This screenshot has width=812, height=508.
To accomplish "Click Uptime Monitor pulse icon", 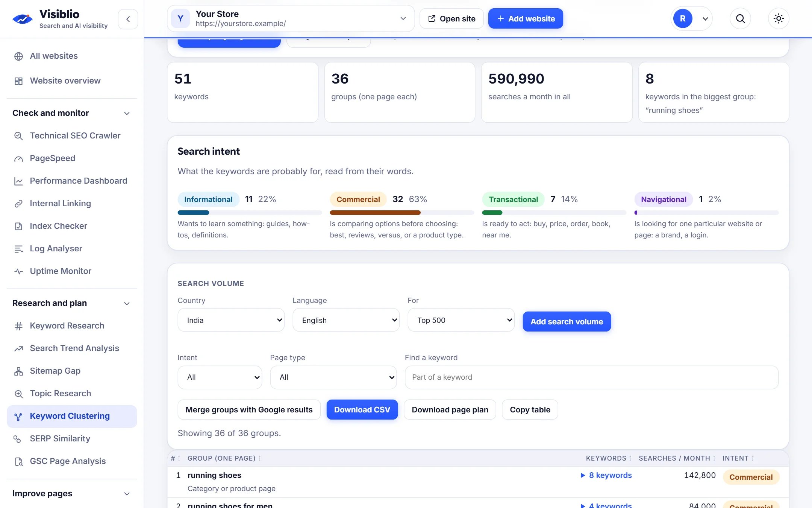I will pyautogui.click(x=18, y=271).
